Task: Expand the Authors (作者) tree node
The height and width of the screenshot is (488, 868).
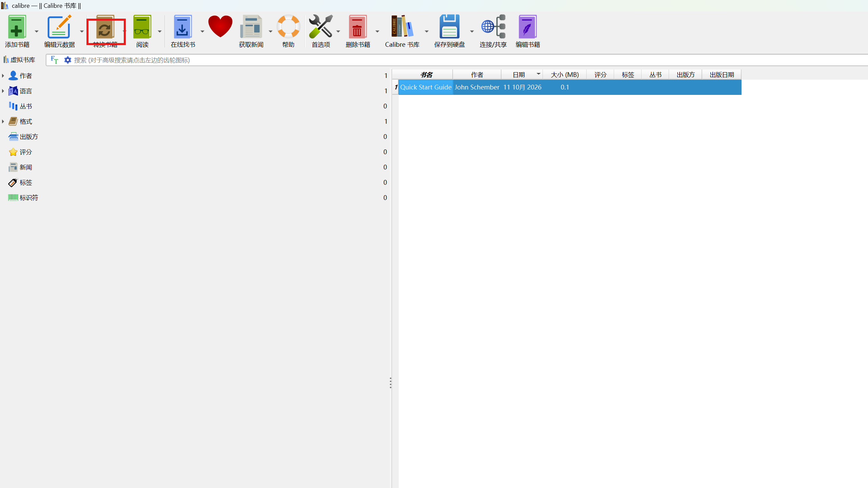Action: (3, 76)
